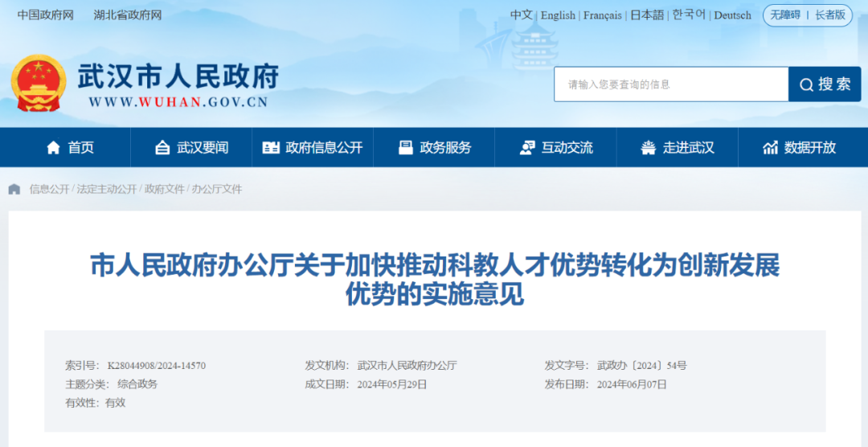This screenshot has height=447, width=868.
Task: Open 办公厅文件 breadcrumb link
Action: pyautogui.click(x=217, y=190)
